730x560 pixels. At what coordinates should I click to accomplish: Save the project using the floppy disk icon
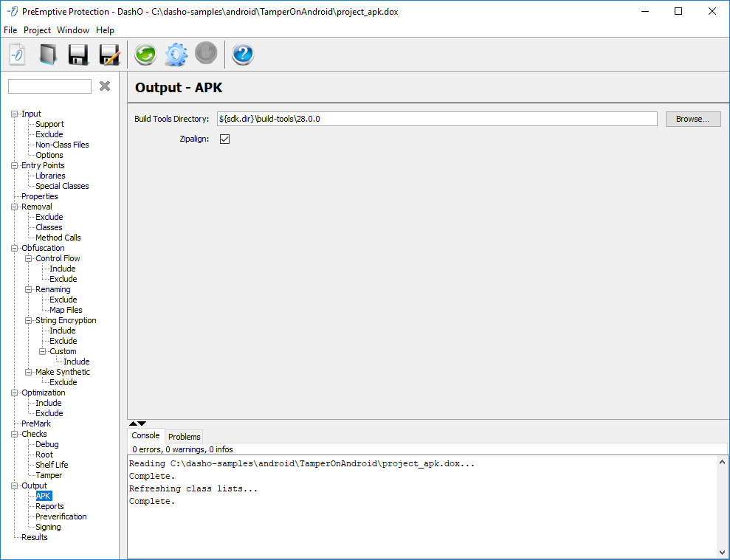coord(78,55)
